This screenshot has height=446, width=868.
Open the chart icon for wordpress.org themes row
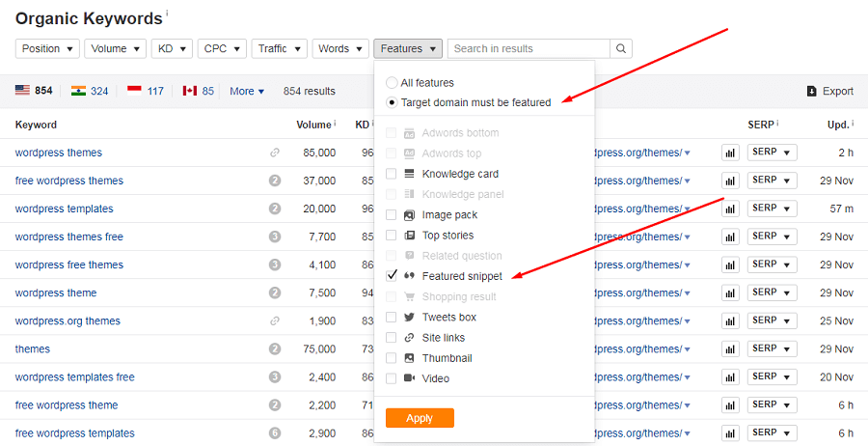[x=730, y=321]
